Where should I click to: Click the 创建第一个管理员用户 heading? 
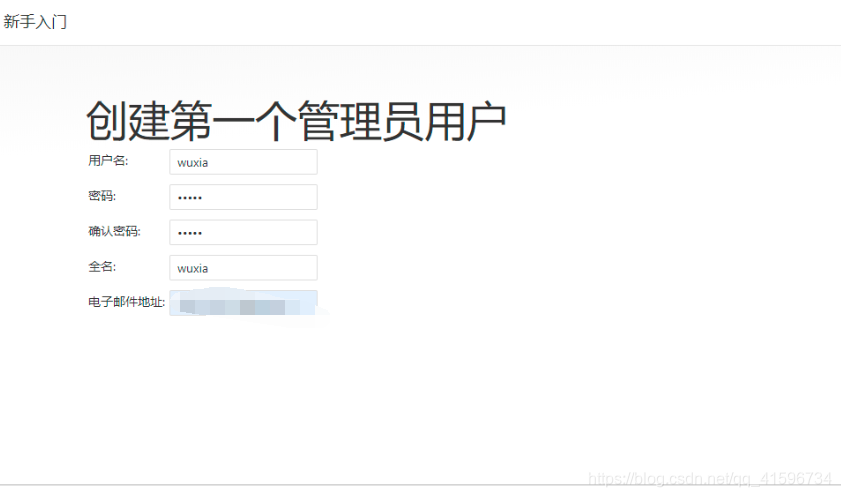tap(296, 121)
